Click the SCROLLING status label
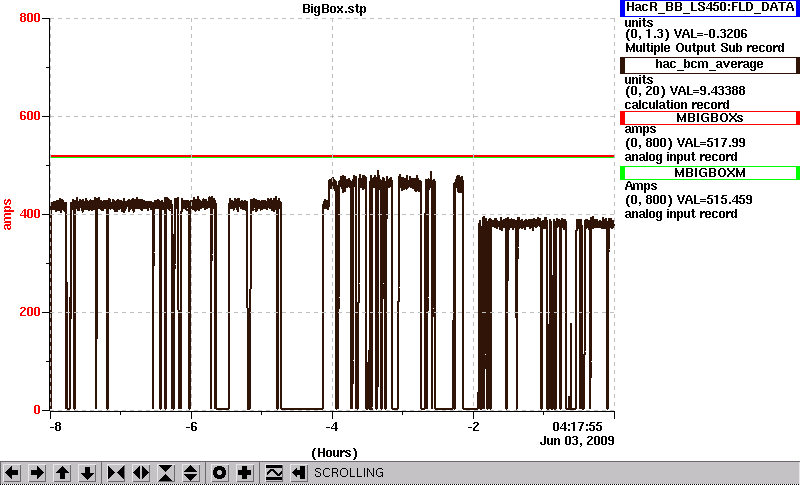This screenshot has height=485, width=800. (x=349, y=473)
